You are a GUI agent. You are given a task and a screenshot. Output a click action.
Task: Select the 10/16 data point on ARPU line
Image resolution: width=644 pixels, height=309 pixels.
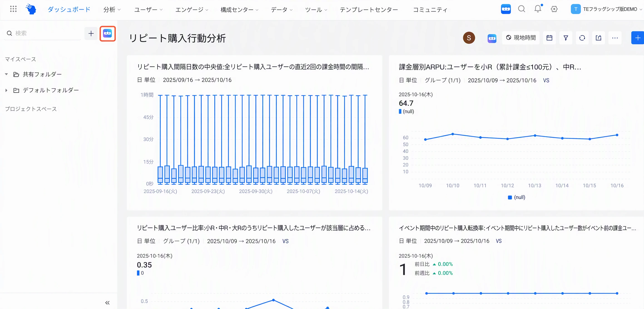coord(617,135)
